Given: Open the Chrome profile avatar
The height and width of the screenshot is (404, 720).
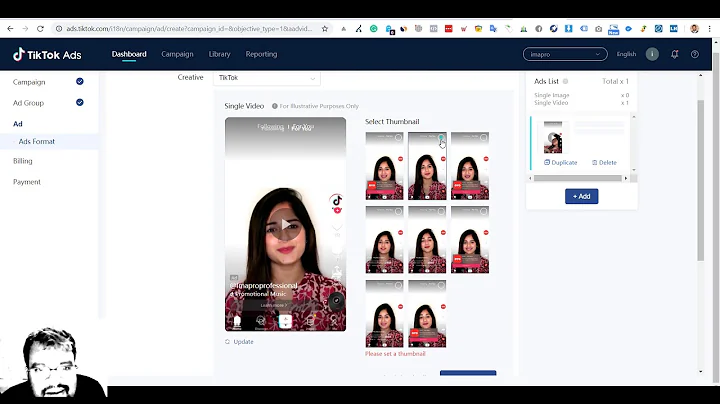Looking at the screenshot, I should click(694, 28).
